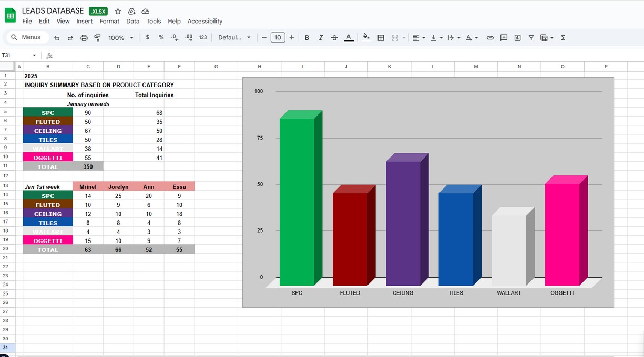Star the LEADS DATABASE document
The image size is (644, 357).
(x=118, y=11)
